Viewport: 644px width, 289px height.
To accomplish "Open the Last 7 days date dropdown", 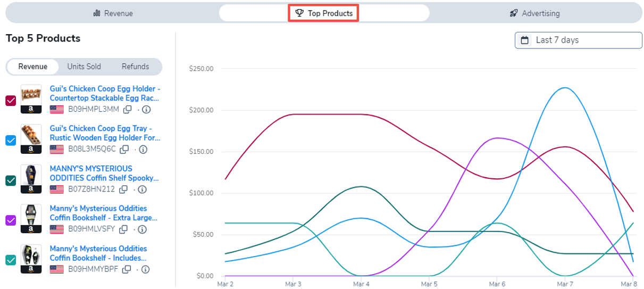I will 578,40.
